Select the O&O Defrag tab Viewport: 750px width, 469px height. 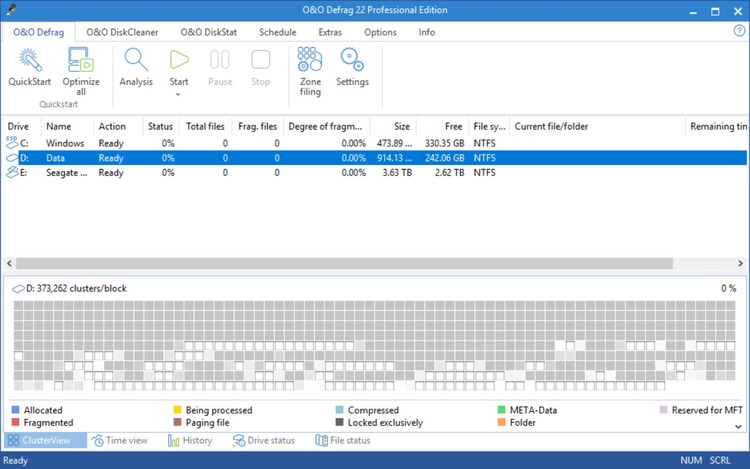[38, 32]
